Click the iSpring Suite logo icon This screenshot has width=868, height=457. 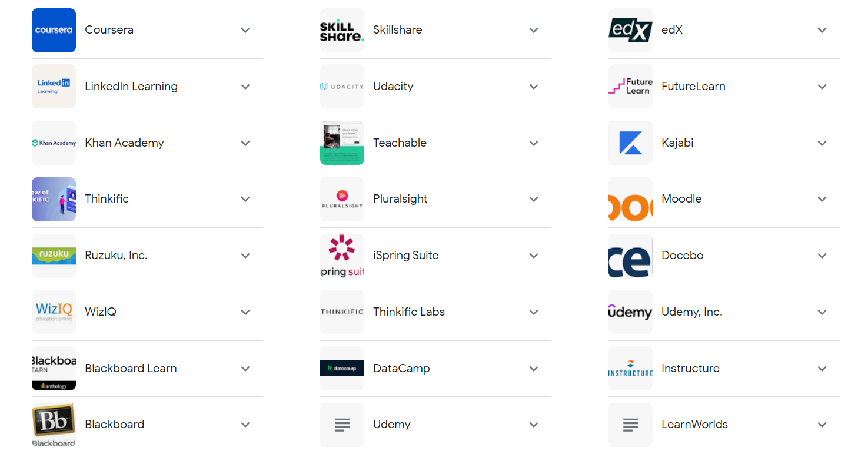point(342,256)
